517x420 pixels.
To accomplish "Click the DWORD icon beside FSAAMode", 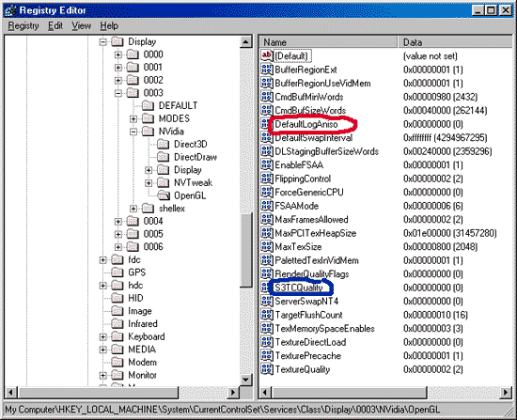I will tap(267, 206).
